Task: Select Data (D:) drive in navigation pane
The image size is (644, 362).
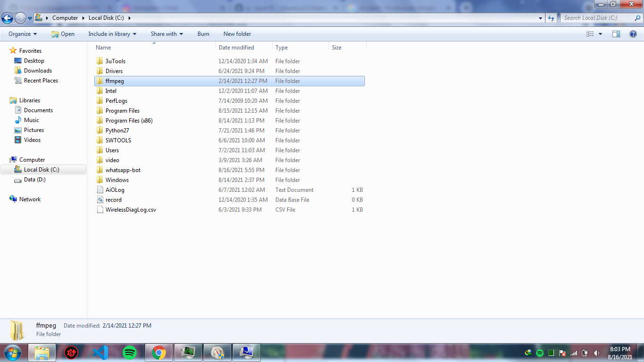Action: point(34,180)
